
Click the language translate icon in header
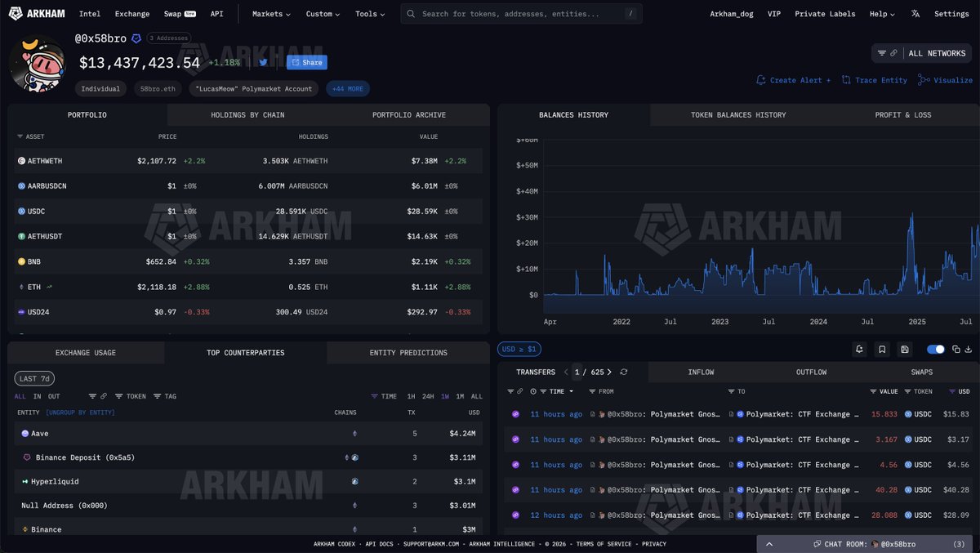[915, 14]
